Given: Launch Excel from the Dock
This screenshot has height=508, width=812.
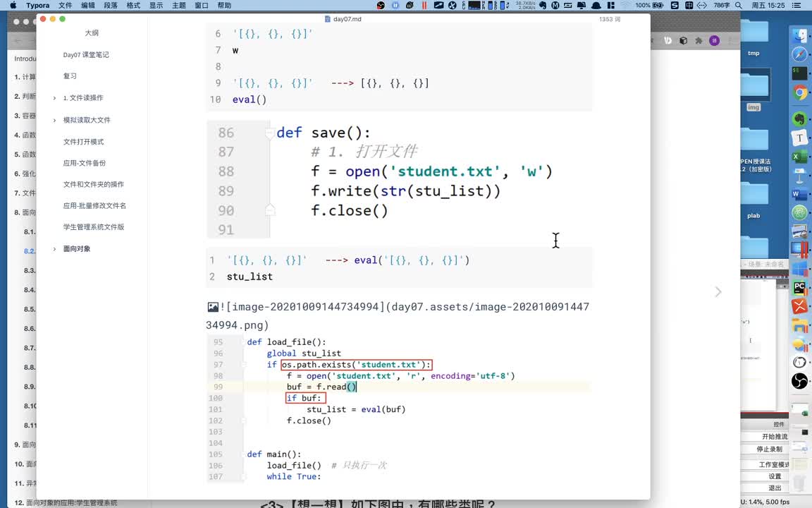Looking at the screenshot, I should [x=798, y=157].
